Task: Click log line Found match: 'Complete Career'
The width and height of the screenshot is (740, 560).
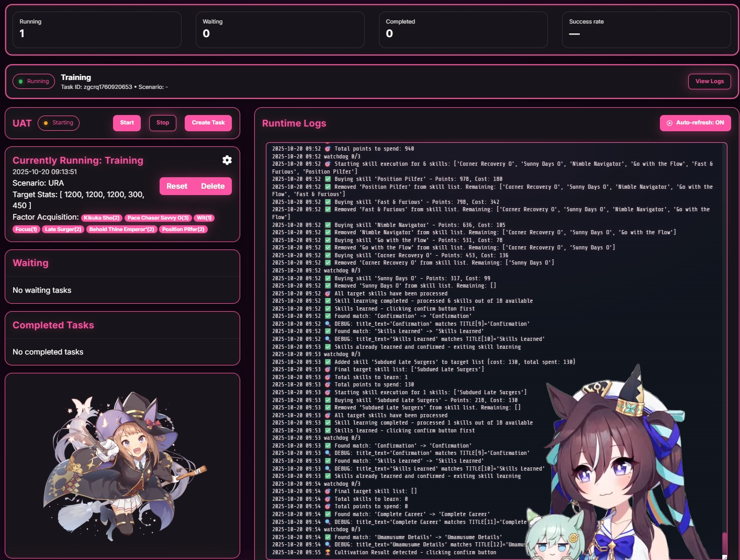Action: tap(381, 515)
